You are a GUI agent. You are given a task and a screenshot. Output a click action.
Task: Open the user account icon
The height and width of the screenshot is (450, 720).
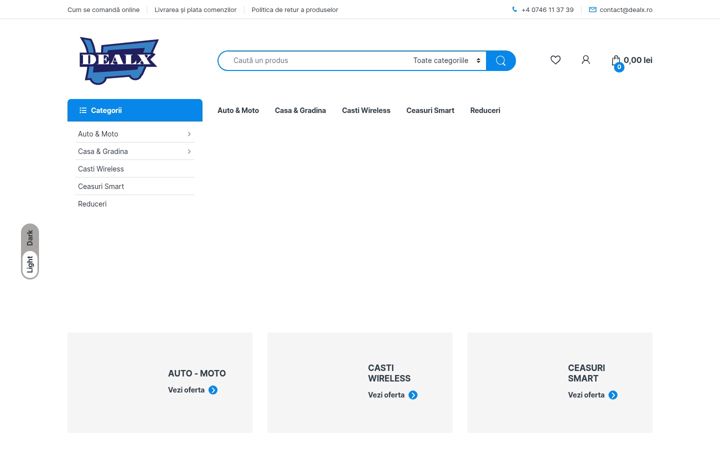point(585,60)
